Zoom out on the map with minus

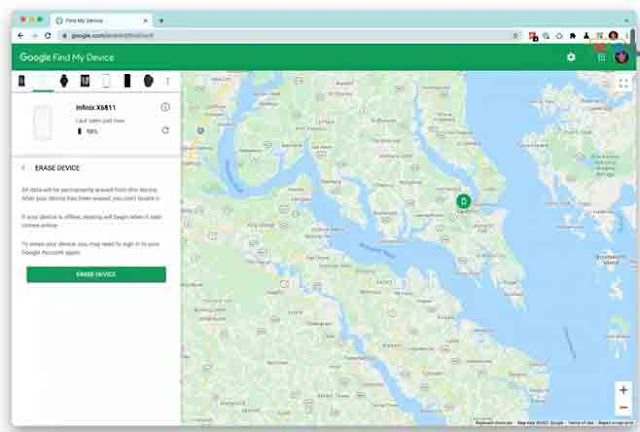point(623,407)
